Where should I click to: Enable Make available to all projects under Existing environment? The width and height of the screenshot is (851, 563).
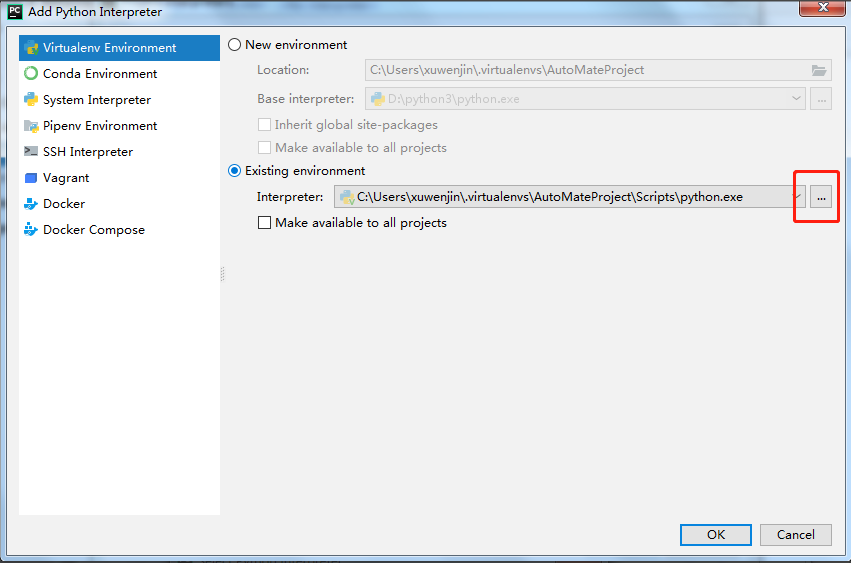[264, 223]
